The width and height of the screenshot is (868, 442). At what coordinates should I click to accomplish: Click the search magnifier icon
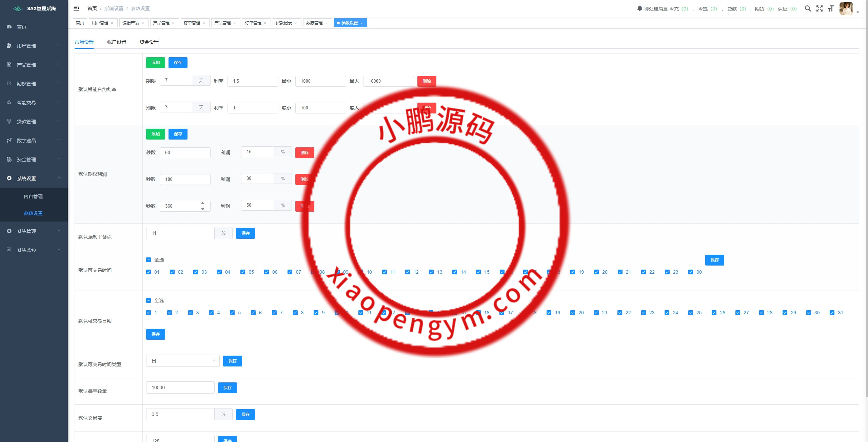808,8
